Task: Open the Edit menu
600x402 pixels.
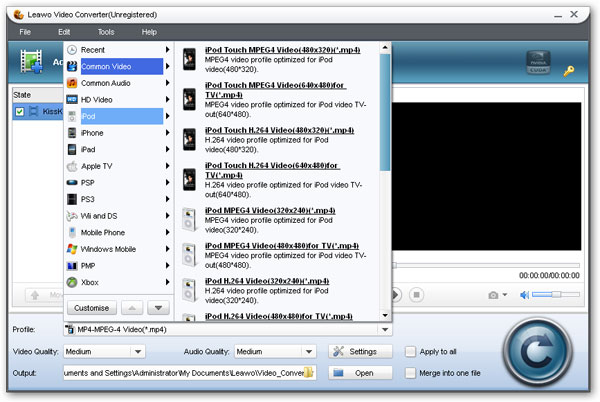Action: [x=64, y=32]
